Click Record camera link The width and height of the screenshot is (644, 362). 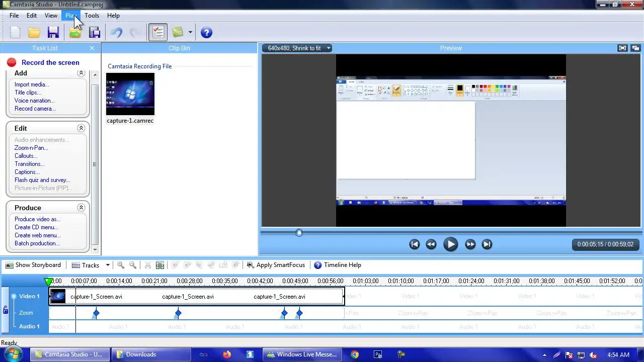coord(35,109)
